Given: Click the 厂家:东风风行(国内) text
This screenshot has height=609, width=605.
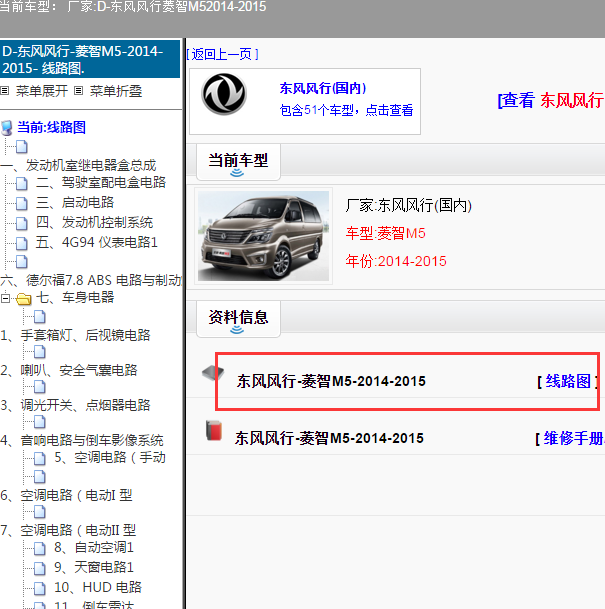Looking at the screenshot, I should pyautogui.click(x=409, y=205).
